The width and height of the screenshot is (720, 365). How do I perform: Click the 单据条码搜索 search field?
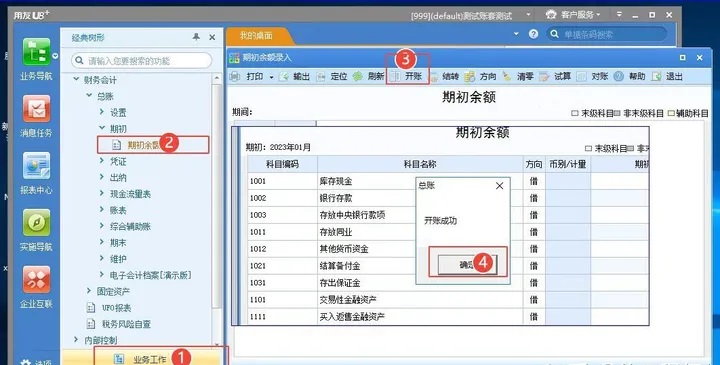pyautogui.click(x=606, y=34)
